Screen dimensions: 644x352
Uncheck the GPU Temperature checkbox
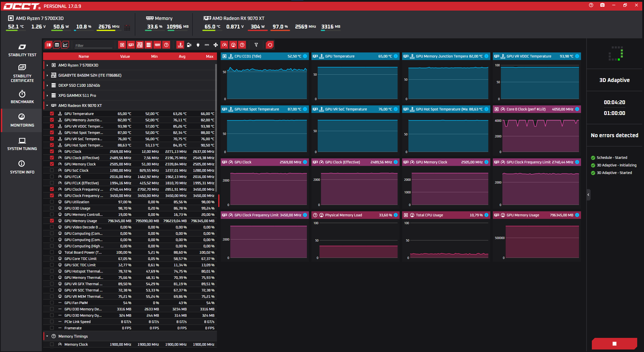(52, 114)
